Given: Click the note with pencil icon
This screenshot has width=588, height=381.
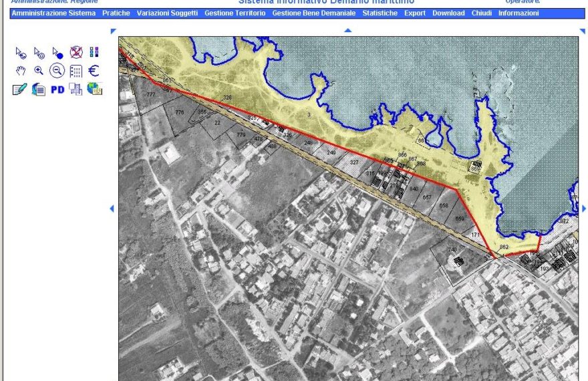Looking at the screenshot, I should [x=20, y=90].
